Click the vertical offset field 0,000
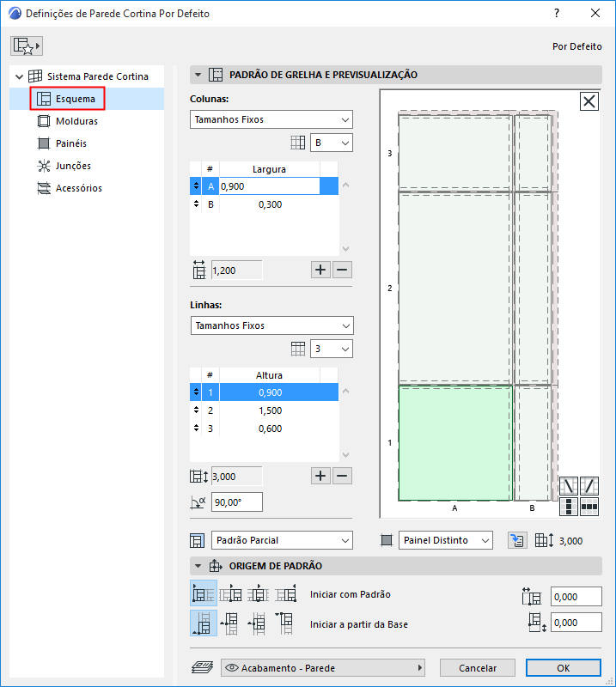The image size is (616, 687). (x=576, y=623)
